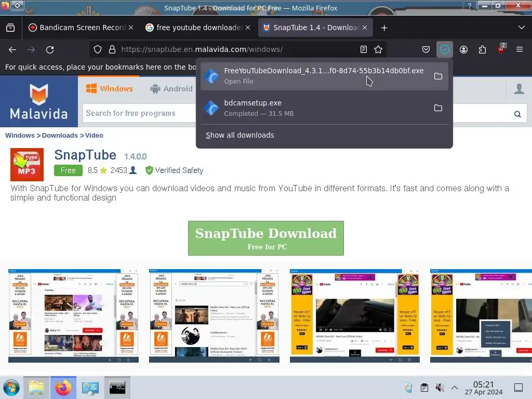Viewport: 532px width, 399px height.
Task: Select the Android platform tab on Malavida
Action: pos(171,89)
